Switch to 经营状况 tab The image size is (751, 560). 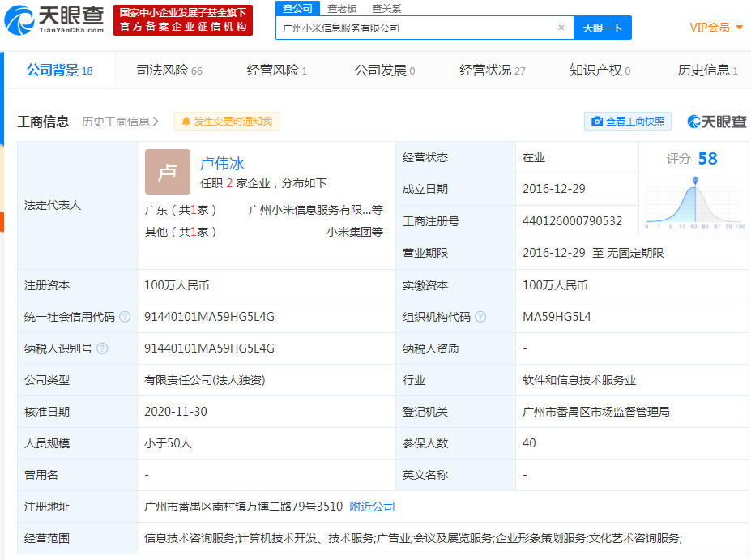coord(492,71)
